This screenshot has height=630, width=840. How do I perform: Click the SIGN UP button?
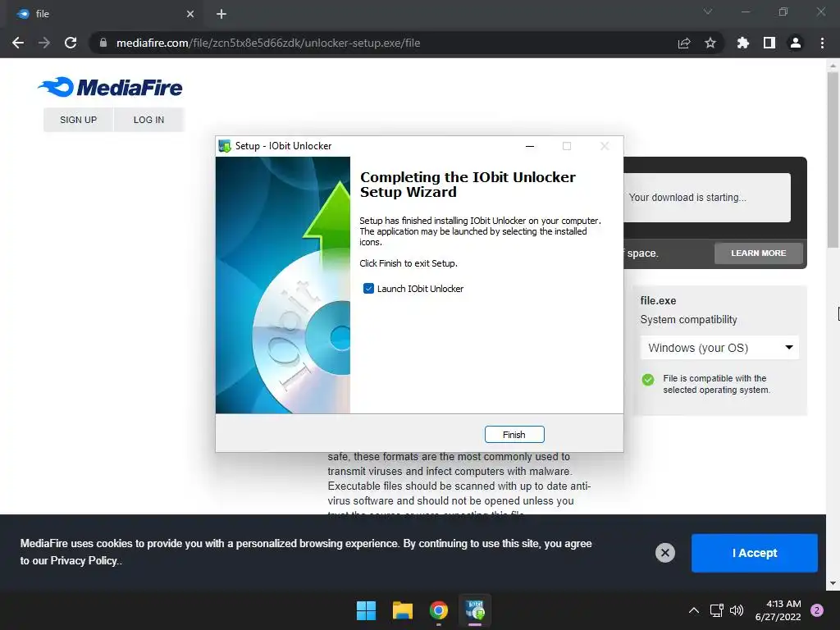tap(78, 120)
